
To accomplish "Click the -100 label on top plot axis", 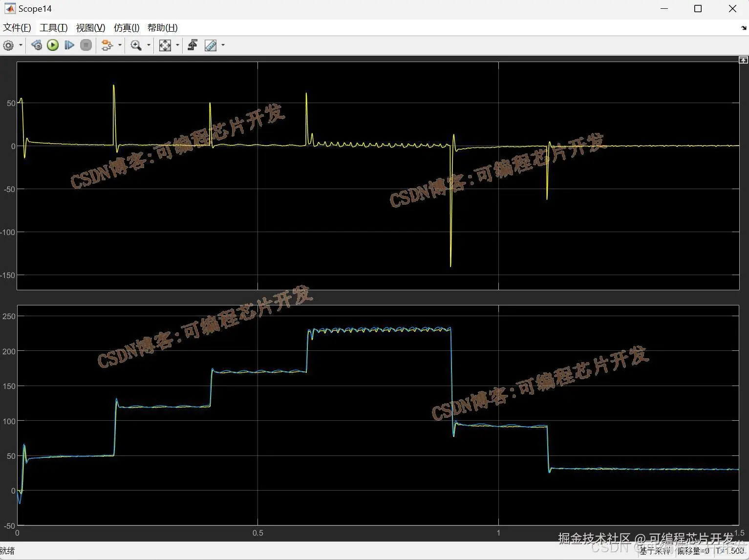I will (x=8, y=232).
